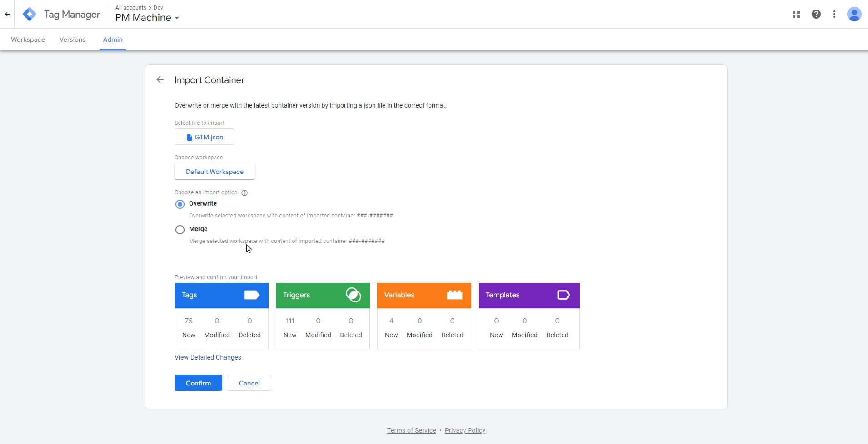Click the blue Tags card header
868x444 pixels.
[221, 296]
